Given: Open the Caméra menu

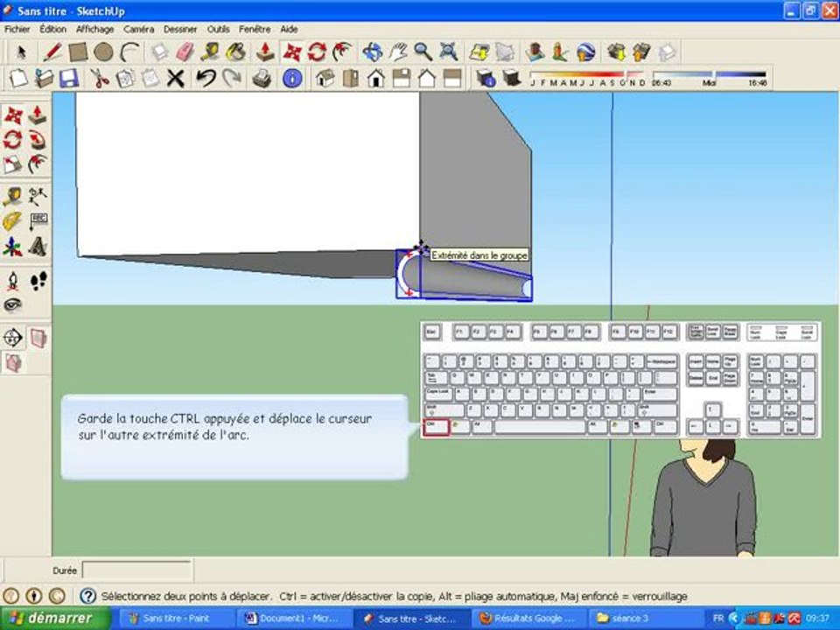Looking at the screenshot, I should (139, 30).
